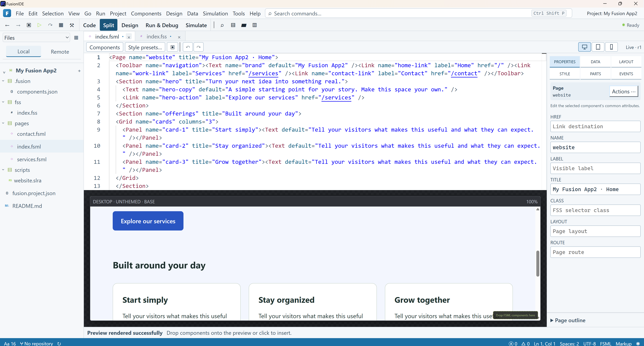Viewport: 644px width, 346px height.
Task: Click the horizontal lines panel icon
Action: coord(233,25)
